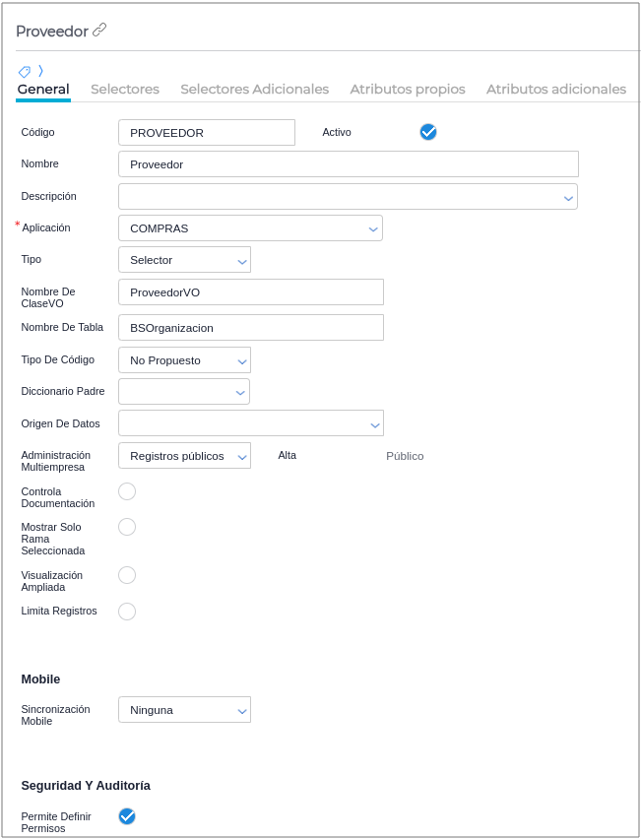Toggle the Limita Registros checkbox
This screenshot has height=840, width=641.
(127, 612)
